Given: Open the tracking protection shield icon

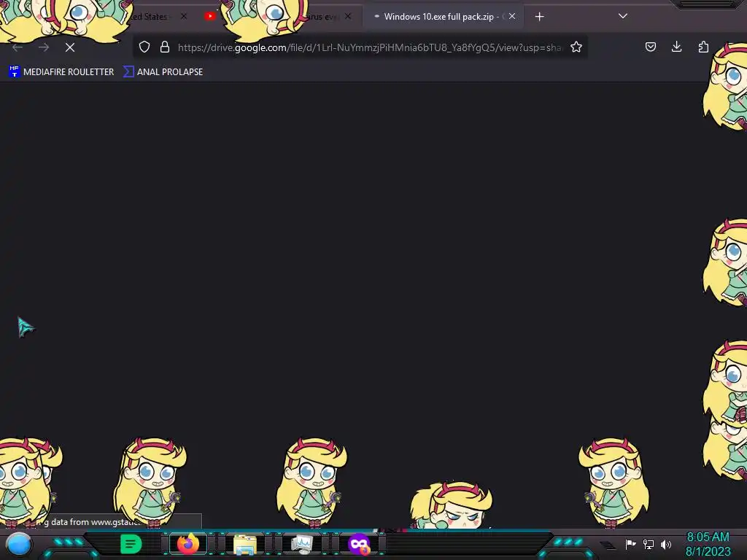Looking at the screenshot, I should coord(144,47).
